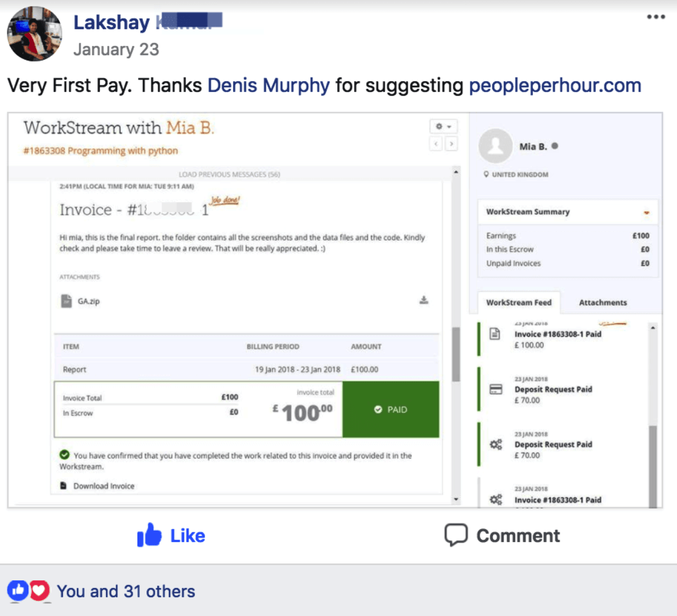Load previous messages (56)

pos(230,174)
